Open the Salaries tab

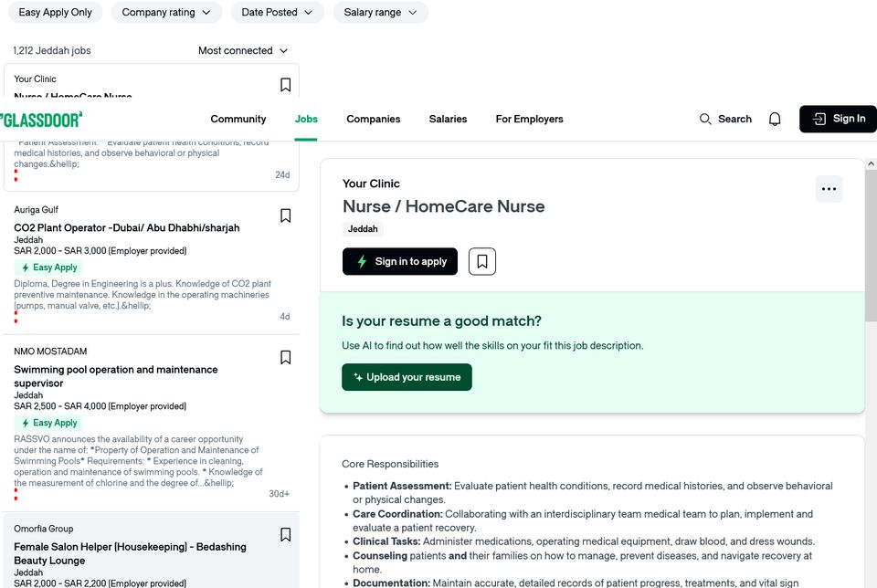pos(448,119)
